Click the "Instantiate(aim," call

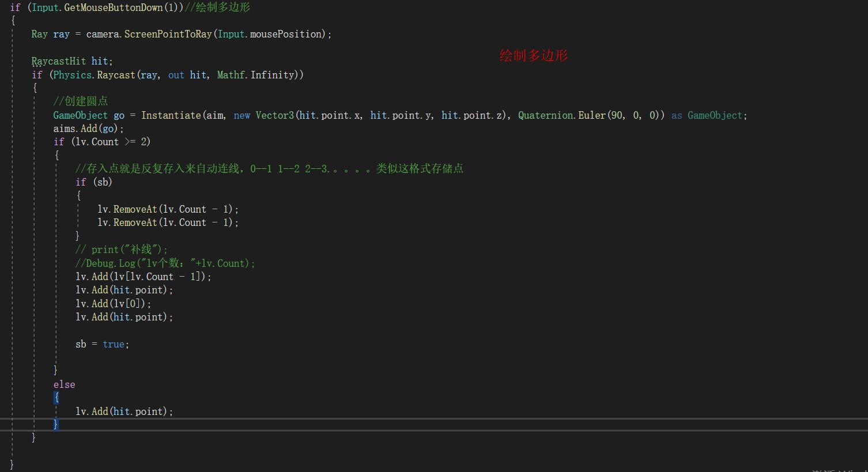(183, 115)
